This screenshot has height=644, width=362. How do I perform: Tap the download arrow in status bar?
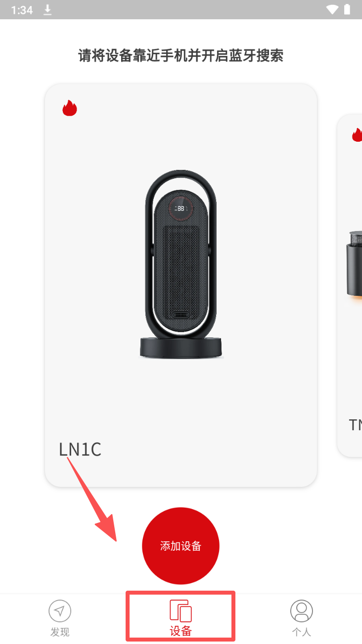coord(47,10)
